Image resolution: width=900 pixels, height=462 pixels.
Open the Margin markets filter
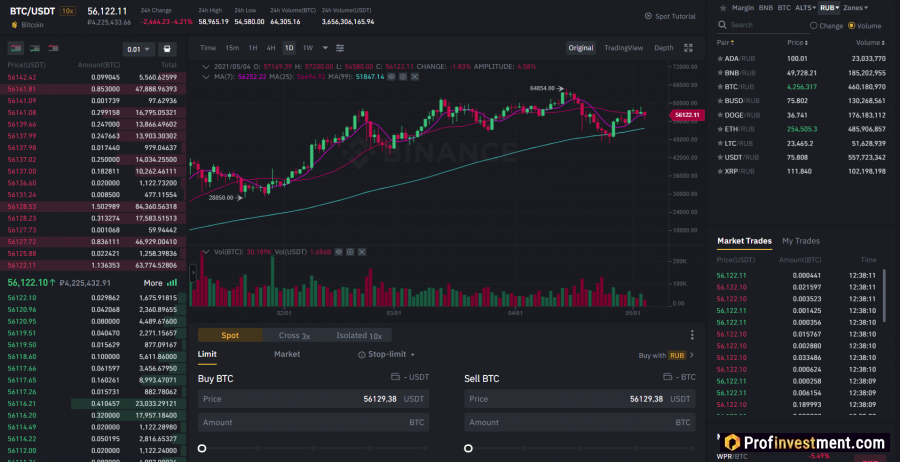tap(743, 8)
